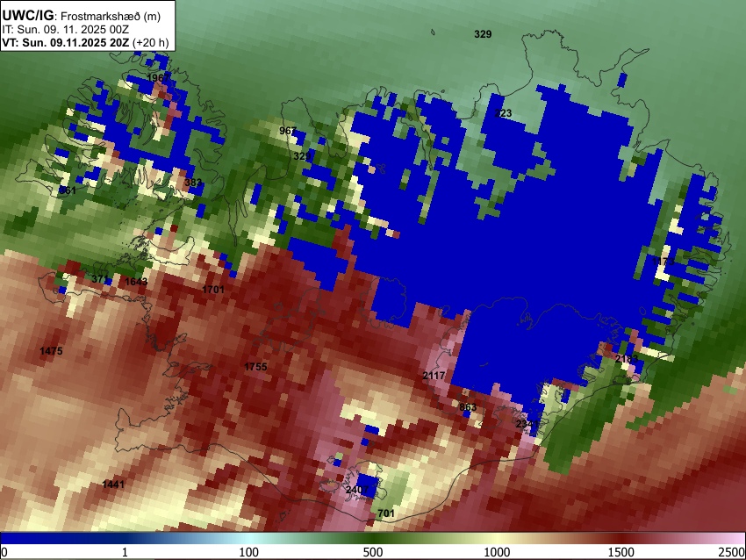The width and height of the screenshot is (746, 560).
Task: Click the 1000 tick label on the colour scale
Action: coord(497,552)
